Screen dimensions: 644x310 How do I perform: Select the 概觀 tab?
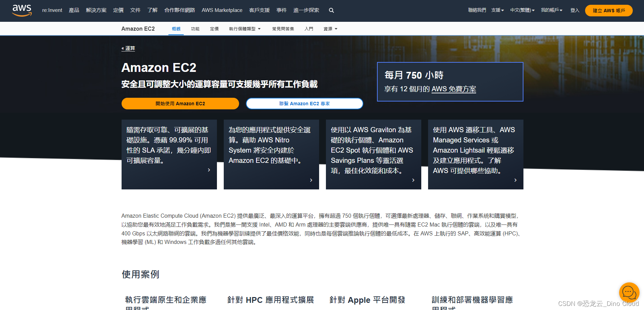click(x=176, y=29)
